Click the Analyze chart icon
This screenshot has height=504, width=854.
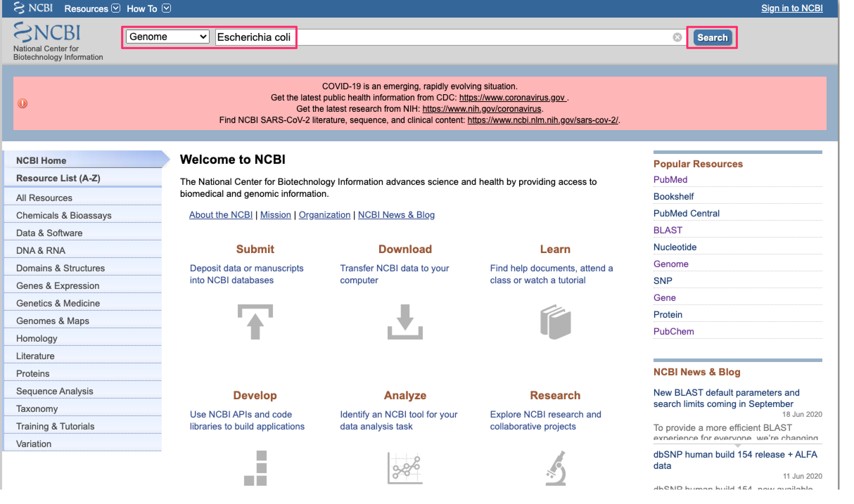(405, 468)
